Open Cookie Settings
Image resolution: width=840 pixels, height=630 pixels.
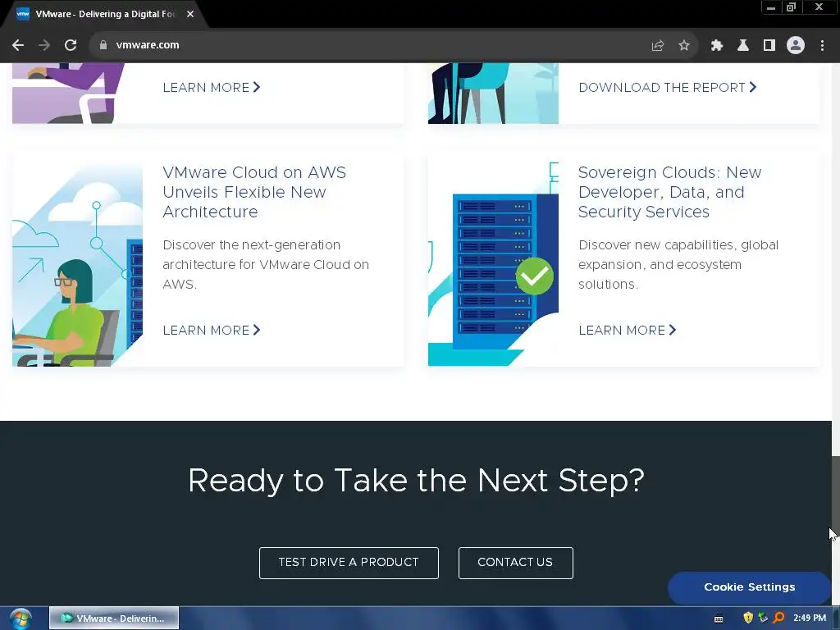coord(749,587)
